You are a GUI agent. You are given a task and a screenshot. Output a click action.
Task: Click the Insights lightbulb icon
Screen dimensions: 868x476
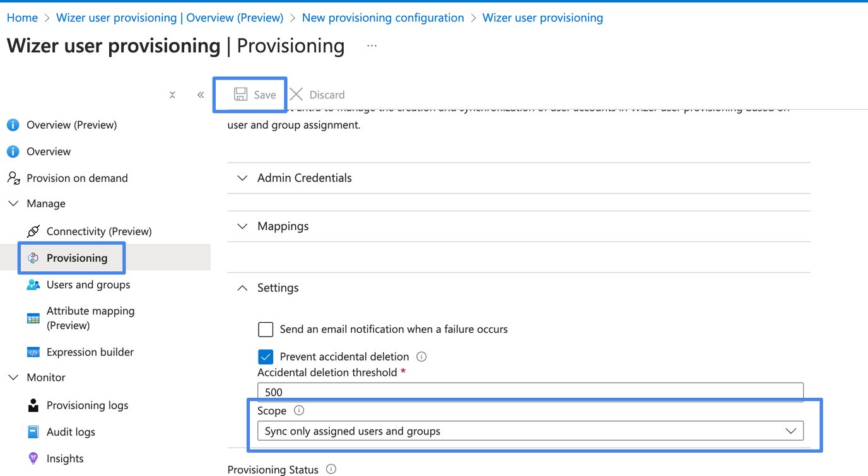pos(33,458)
